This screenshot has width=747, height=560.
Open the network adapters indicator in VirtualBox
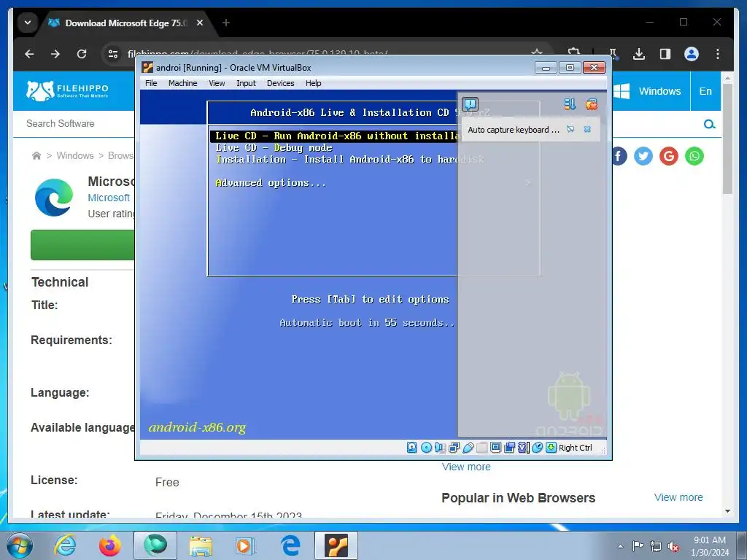click(454, 448)
